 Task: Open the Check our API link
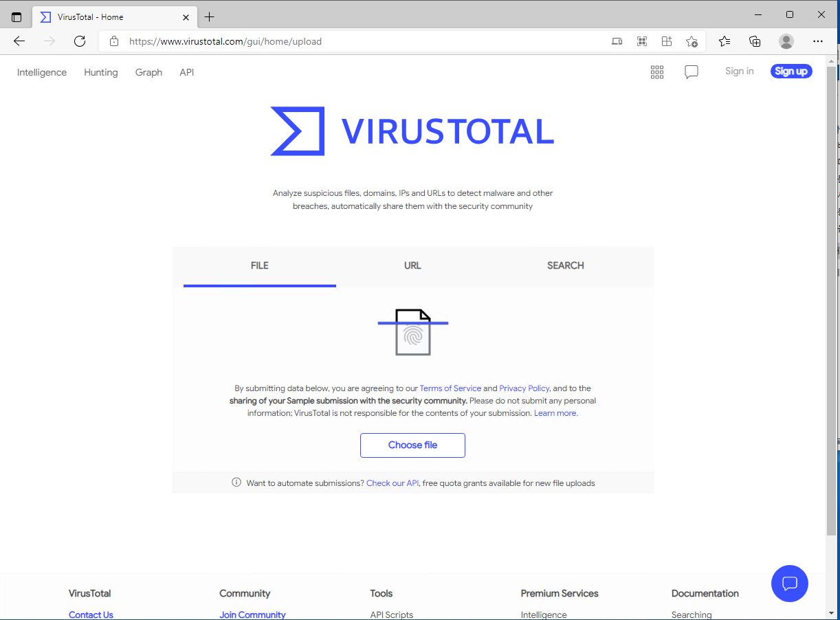click(x=393, y=483)
